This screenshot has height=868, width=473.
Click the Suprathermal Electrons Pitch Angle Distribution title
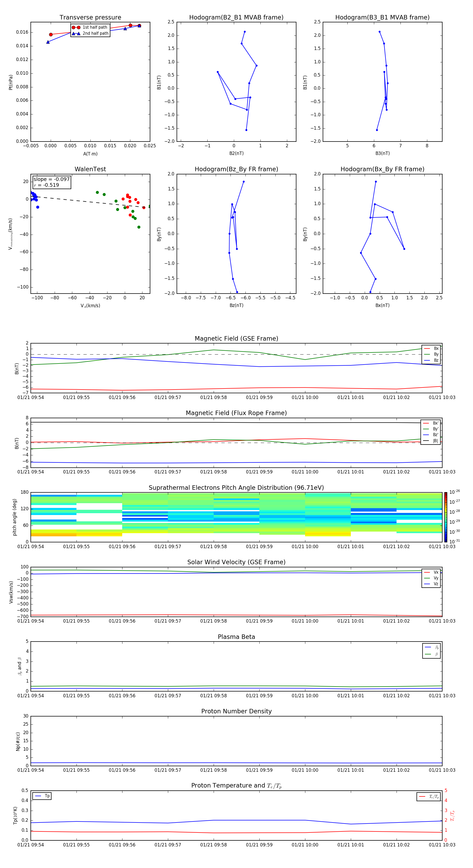pos(236,488)
